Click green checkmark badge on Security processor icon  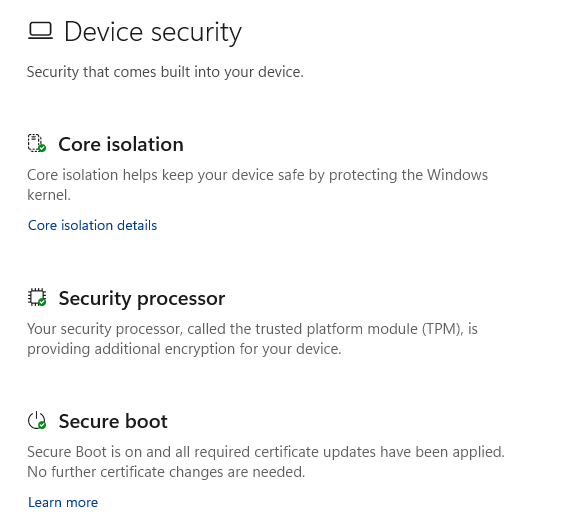[x=42, y=302]
